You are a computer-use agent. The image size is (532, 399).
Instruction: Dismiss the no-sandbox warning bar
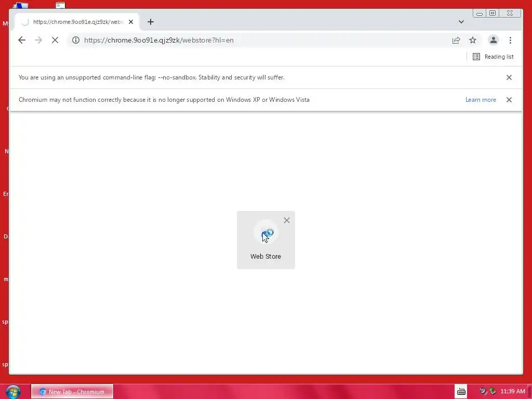[509, 77]
